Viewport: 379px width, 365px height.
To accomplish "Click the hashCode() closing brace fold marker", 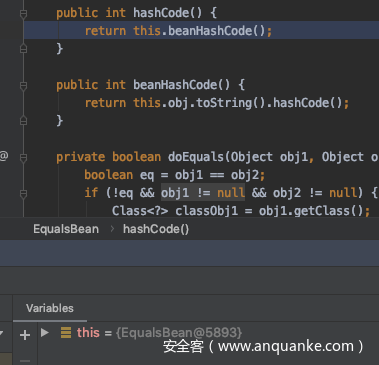I will 23,49.
